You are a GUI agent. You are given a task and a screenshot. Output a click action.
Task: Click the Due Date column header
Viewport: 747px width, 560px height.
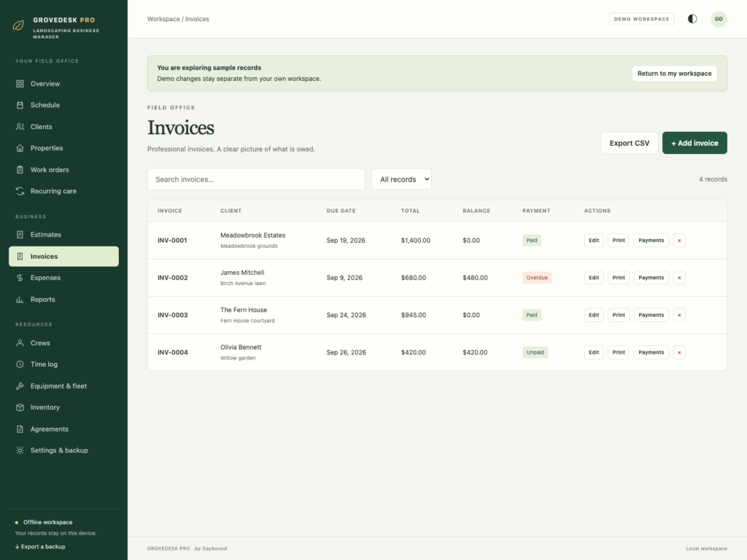(x=341, y=211)
